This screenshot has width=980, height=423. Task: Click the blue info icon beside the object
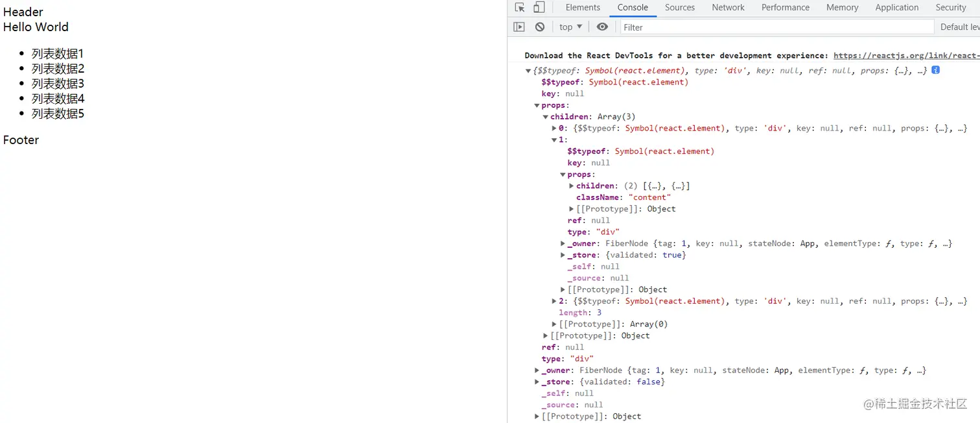[x=935, y=70]
